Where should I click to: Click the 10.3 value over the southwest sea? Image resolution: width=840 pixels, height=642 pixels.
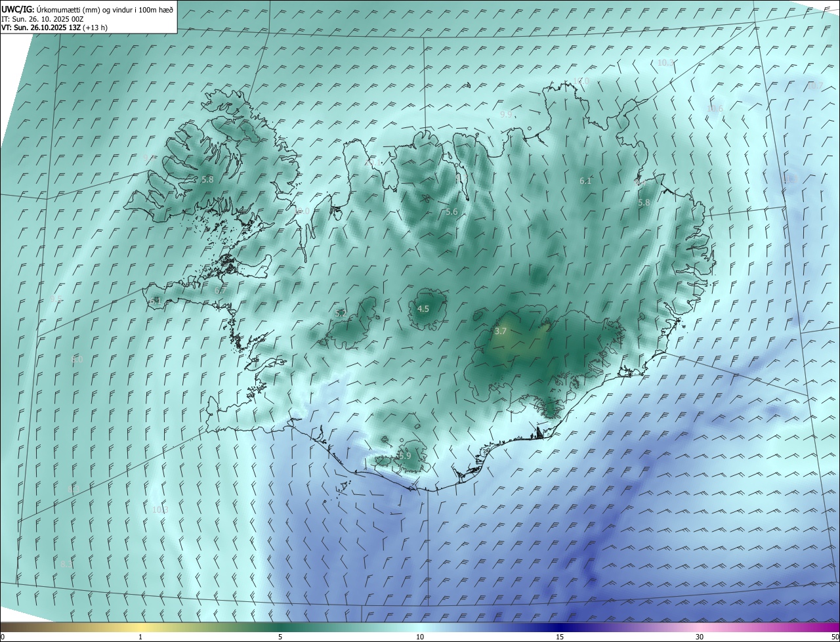tap(160, 509)
